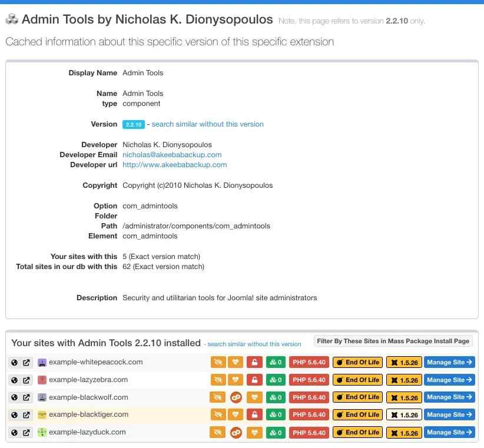Toggle the hidden-eye icon for example-whitepeacock.com
Screen dimensions: 484x448
point(218,362)
